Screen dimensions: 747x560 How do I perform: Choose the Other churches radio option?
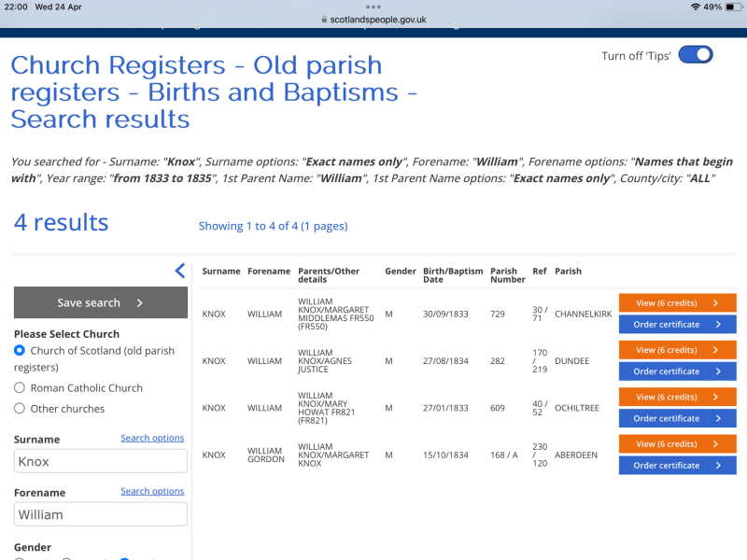coord(20,409)
